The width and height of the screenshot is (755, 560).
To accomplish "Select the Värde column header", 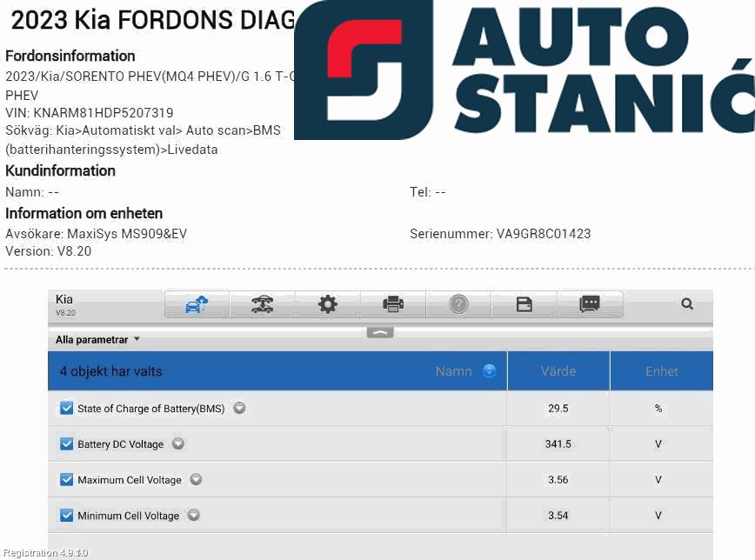I will click(x=558, y=370).
